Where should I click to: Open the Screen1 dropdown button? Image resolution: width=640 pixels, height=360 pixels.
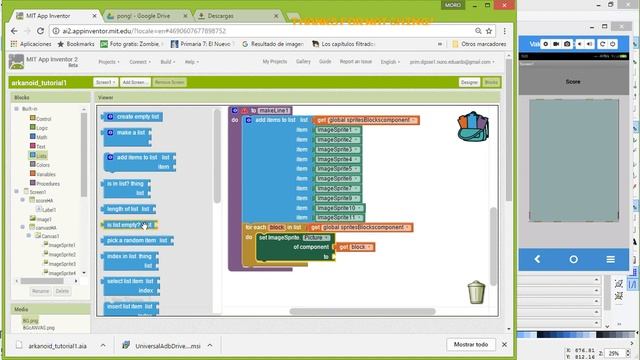click(x=105, y=82)
